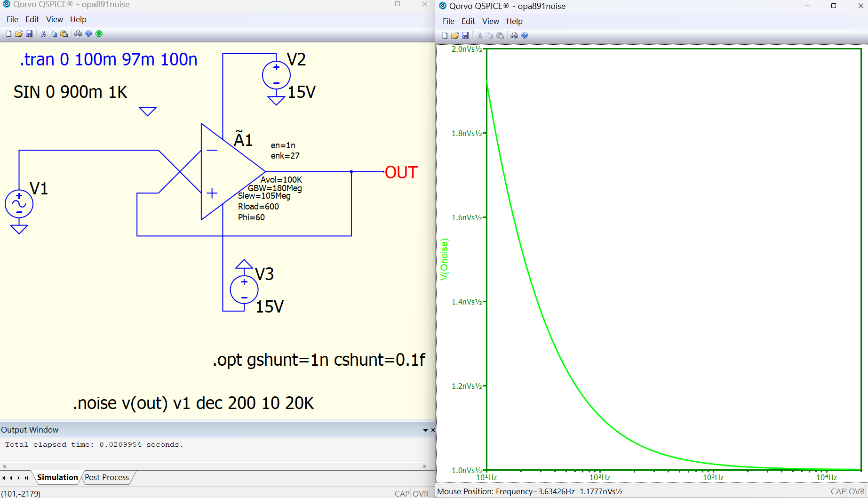Click the green Run simulation power icon
Viewport: 868px width, 498px height.
click(99, 34)
